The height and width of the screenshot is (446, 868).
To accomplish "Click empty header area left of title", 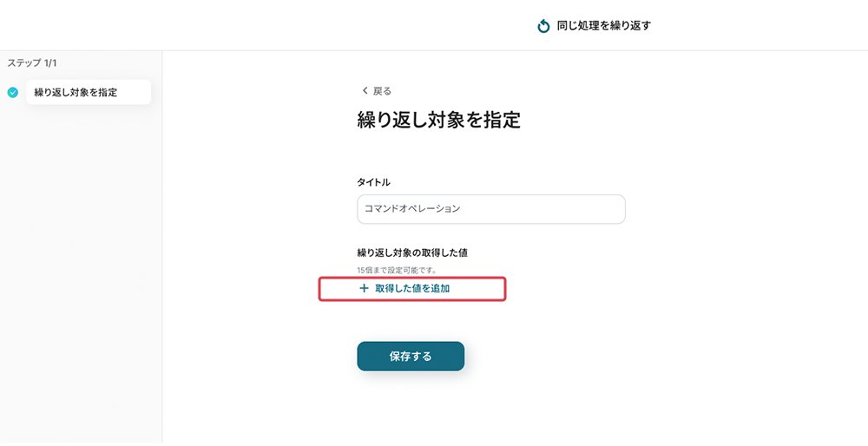I will click(x=260, y=26).
